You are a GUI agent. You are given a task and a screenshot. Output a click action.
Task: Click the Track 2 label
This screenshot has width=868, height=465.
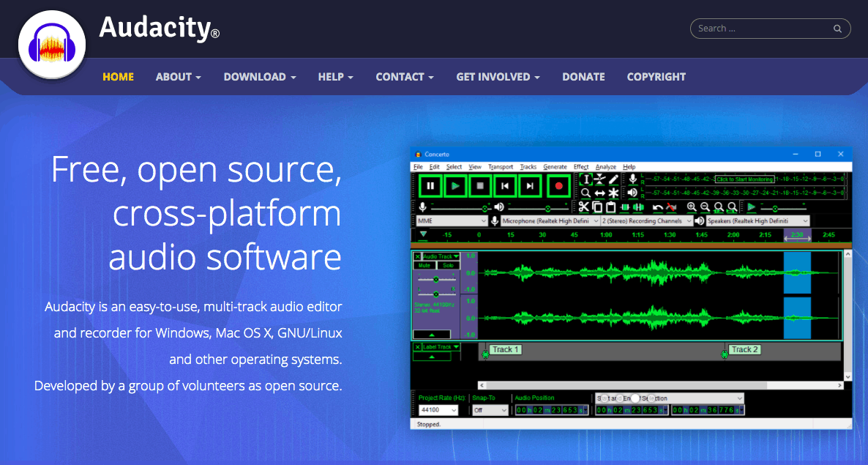744,349
